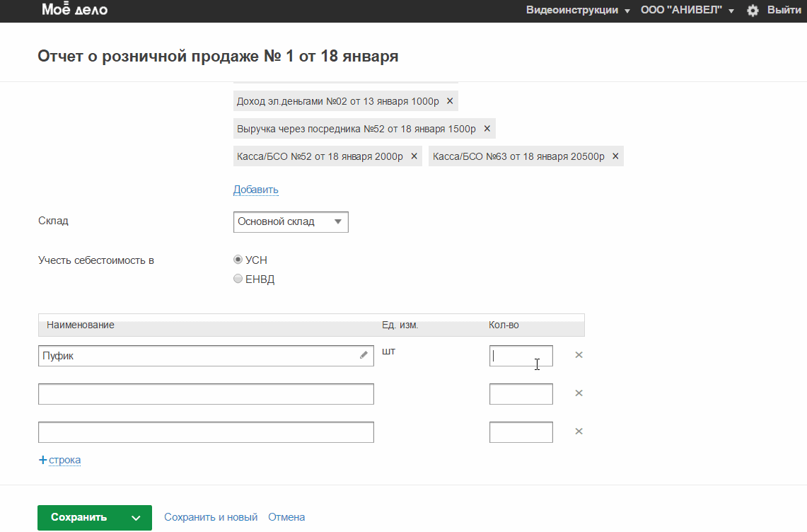Select the ЕНВД radio option
Image resolution: width=807 pixels, height=532 pixels.
point(238,279)
